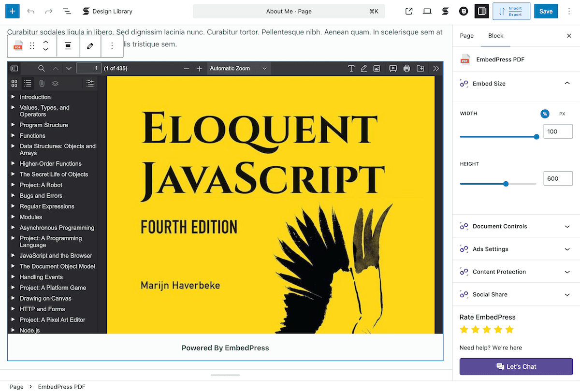The width and height of the screenshot is (580, 392).
Task: Set width unit to PX
Action: pyautogui.click(x=562, y=114)
